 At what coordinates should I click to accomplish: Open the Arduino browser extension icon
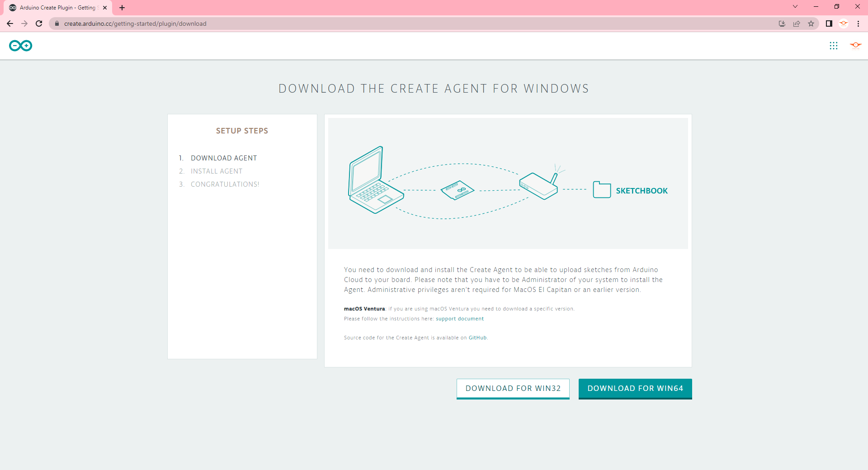click(x=844, y=23)
